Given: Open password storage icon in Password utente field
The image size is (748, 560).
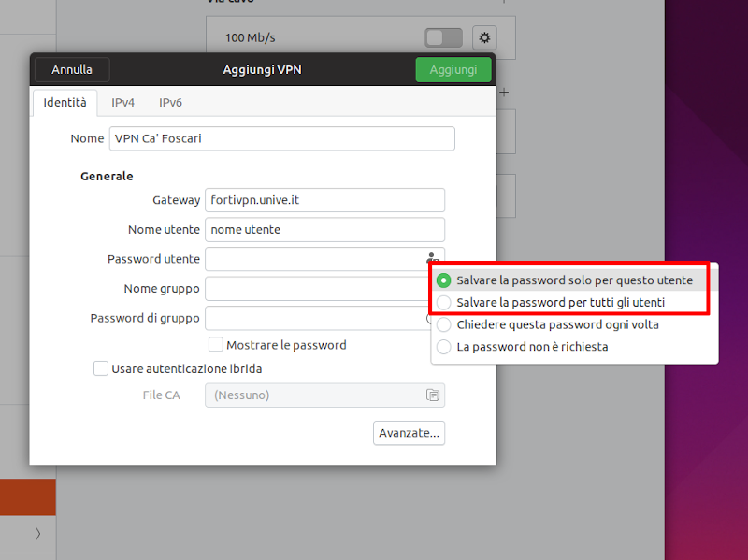Looking at the screenshot, I should pos(432,258).
